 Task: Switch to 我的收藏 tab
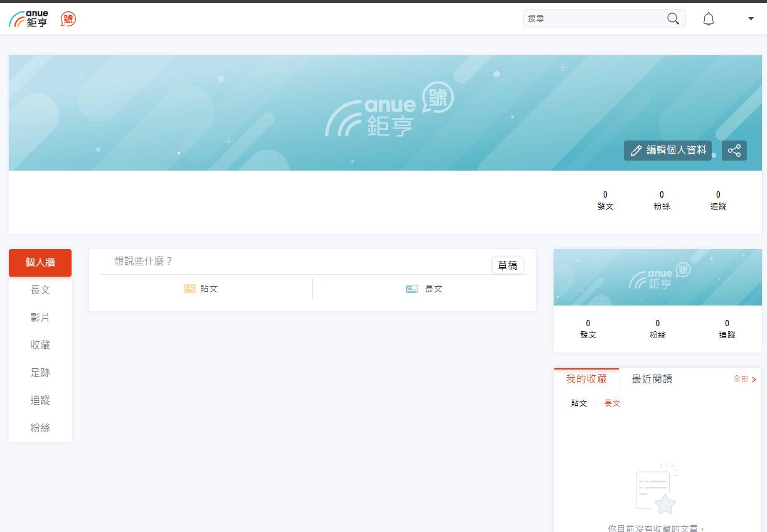click(x=586, y=379)
